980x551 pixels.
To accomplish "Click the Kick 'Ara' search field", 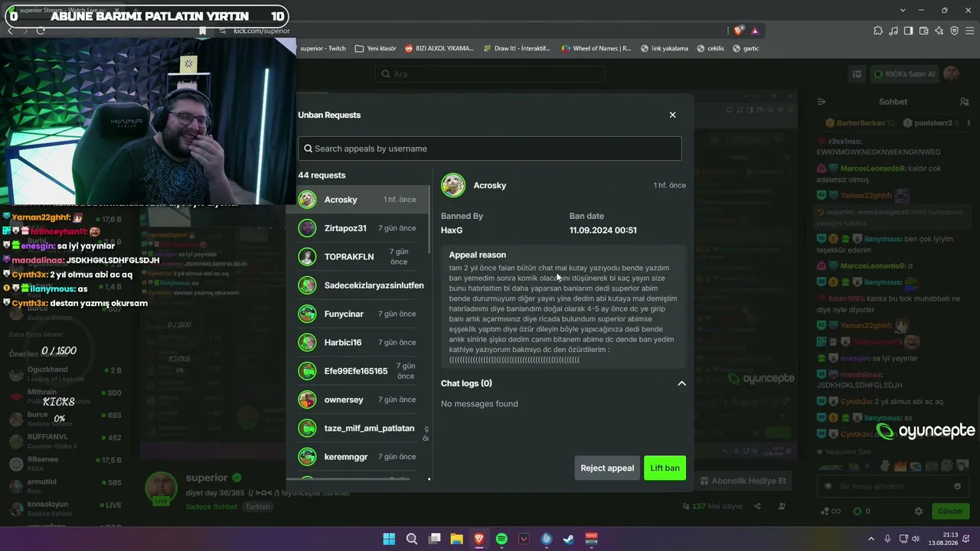I will [490, 74].
